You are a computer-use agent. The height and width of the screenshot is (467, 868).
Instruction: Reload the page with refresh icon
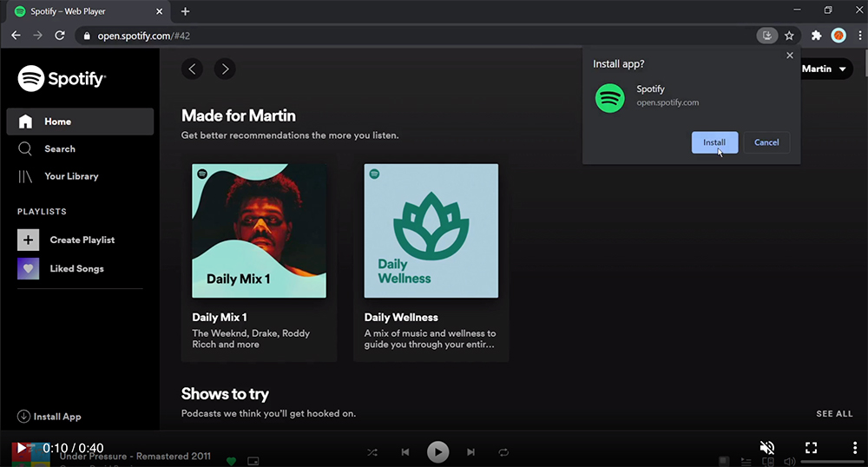click(x=60, y=36)
